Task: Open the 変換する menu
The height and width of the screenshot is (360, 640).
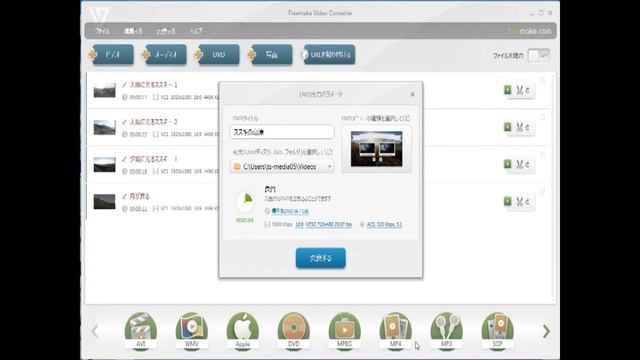Action: [165, 31]
